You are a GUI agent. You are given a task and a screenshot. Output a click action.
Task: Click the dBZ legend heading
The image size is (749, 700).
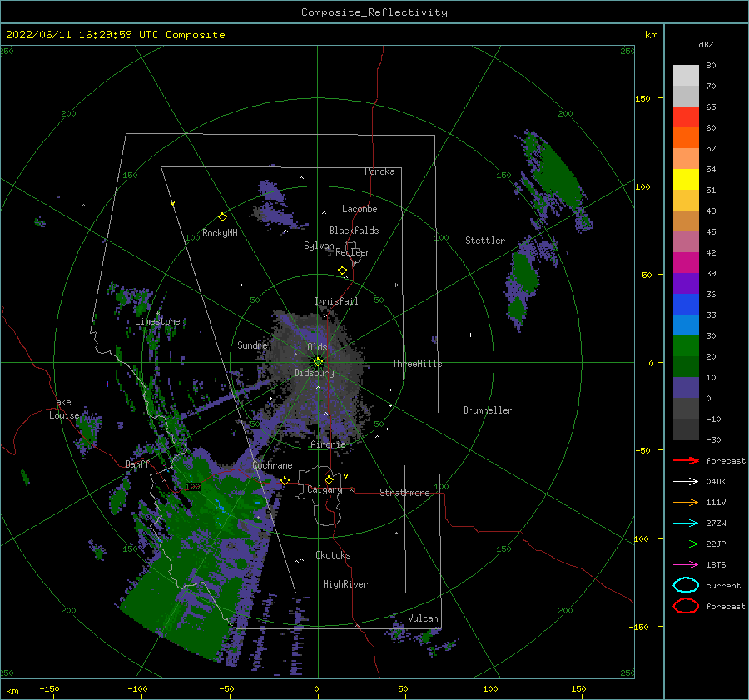click(x=706, y=44)
